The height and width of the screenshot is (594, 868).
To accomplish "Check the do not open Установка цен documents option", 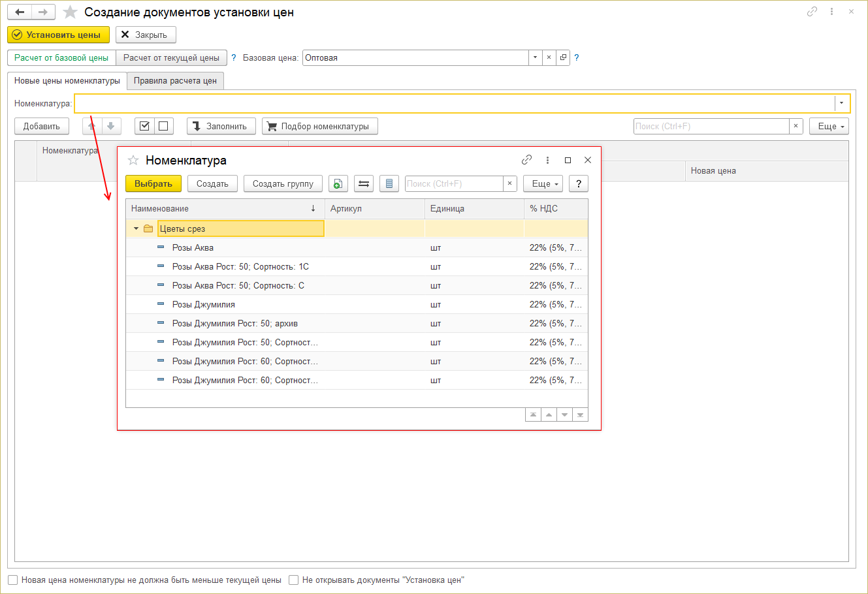I will click(x=294, y=580).
